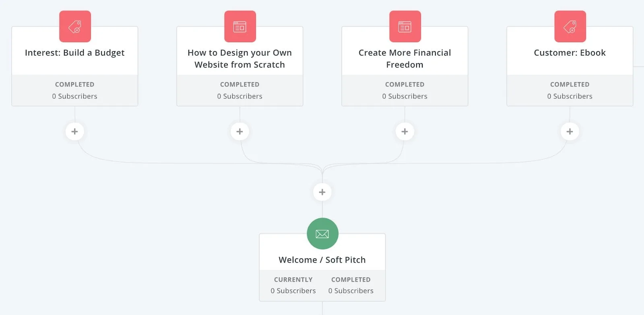
Task: Expand the node below How to Design your Own Website
Action: click(x=240, y=131)
